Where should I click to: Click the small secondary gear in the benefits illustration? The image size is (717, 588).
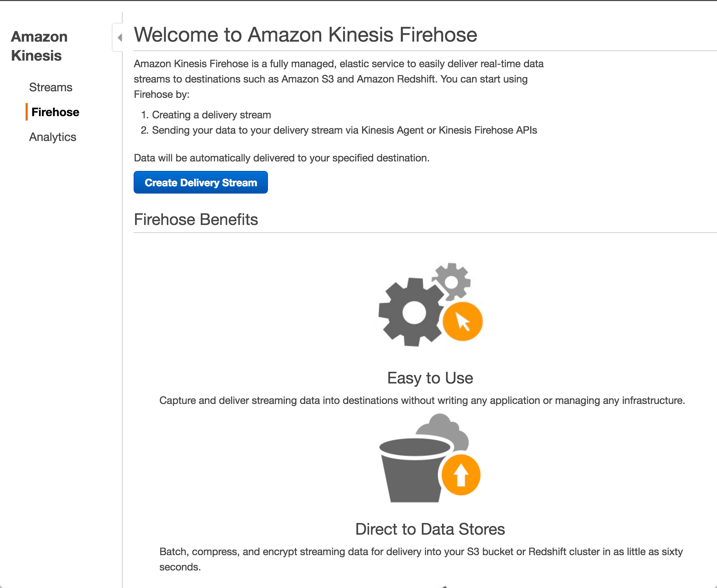pyautogui.click(x=451, y=283)
